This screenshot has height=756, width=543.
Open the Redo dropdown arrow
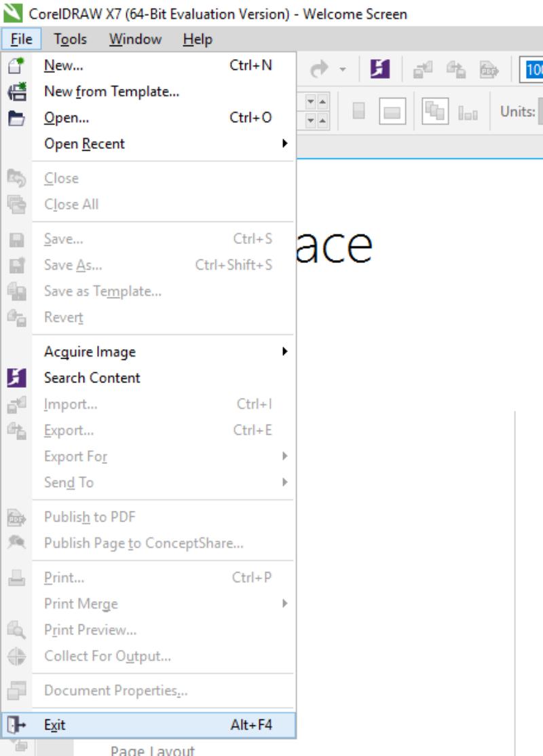tap(343, 69)
